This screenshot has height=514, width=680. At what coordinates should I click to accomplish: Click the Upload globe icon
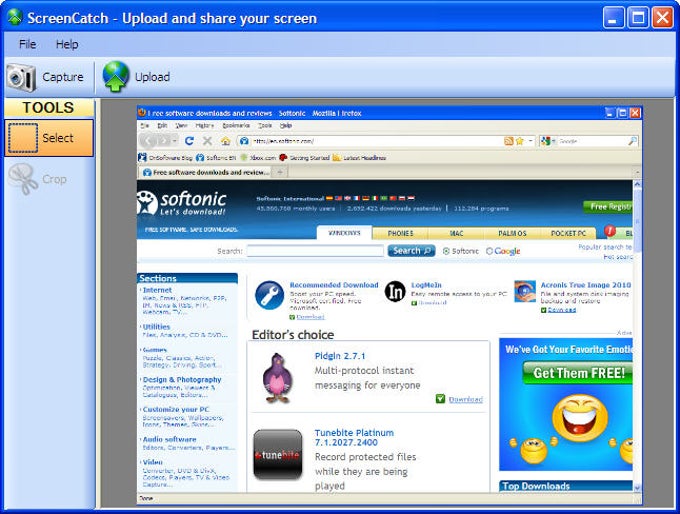pos(116,76)
